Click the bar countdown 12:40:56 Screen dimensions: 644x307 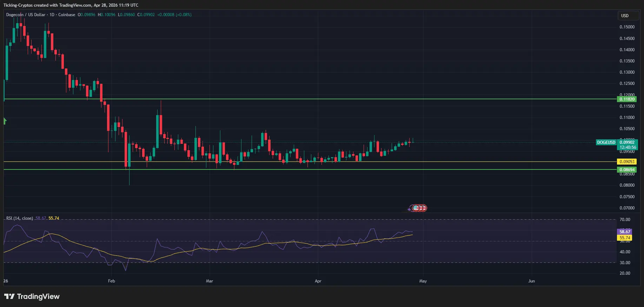pos(627,147)
